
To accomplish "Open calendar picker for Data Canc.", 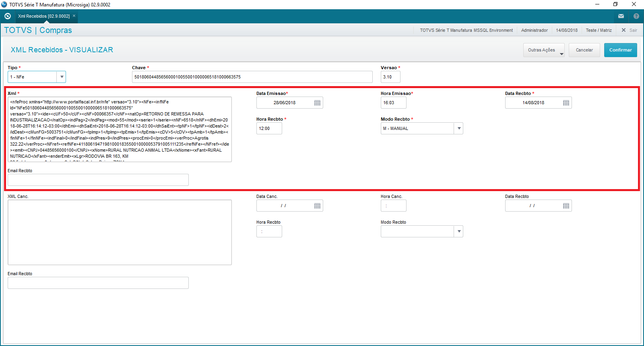I will click(x=317, y=206).
